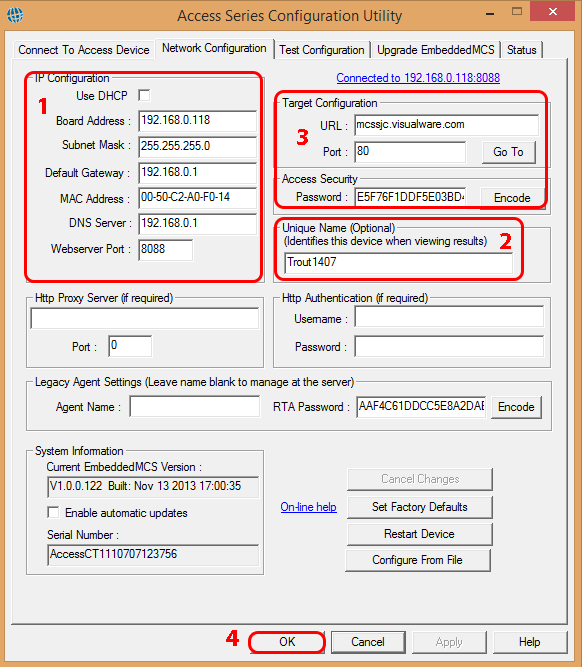The height and width of the screenshot is (667, 582).
Task: Click the Go To button
Action: pos(508,152)
